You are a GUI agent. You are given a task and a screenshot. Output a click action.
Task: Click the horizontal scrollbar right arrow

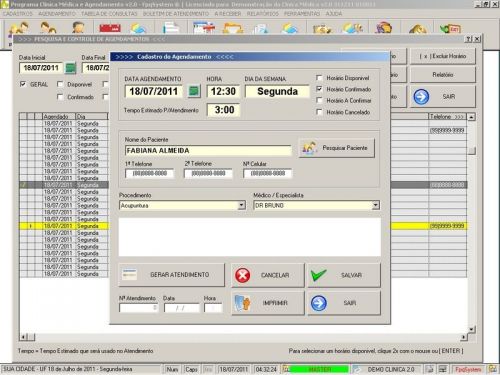click(464, 337)
